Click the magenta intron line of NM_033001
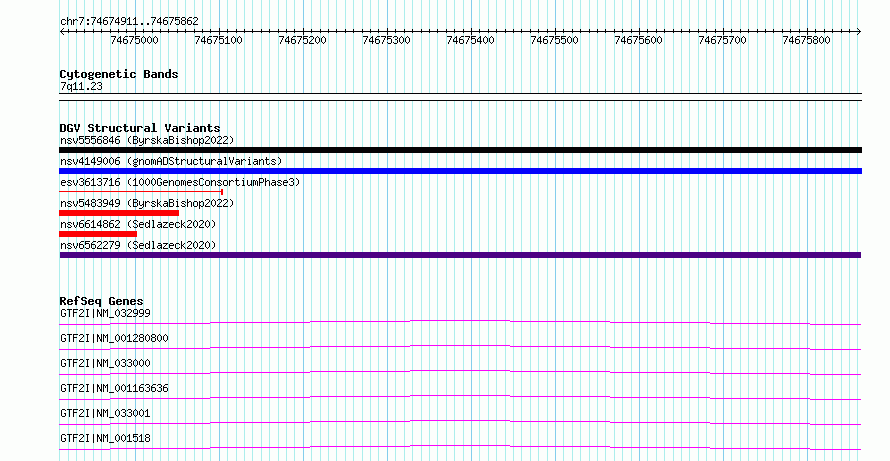Screen dimensions: 890x461 click(x=460, y=421)
